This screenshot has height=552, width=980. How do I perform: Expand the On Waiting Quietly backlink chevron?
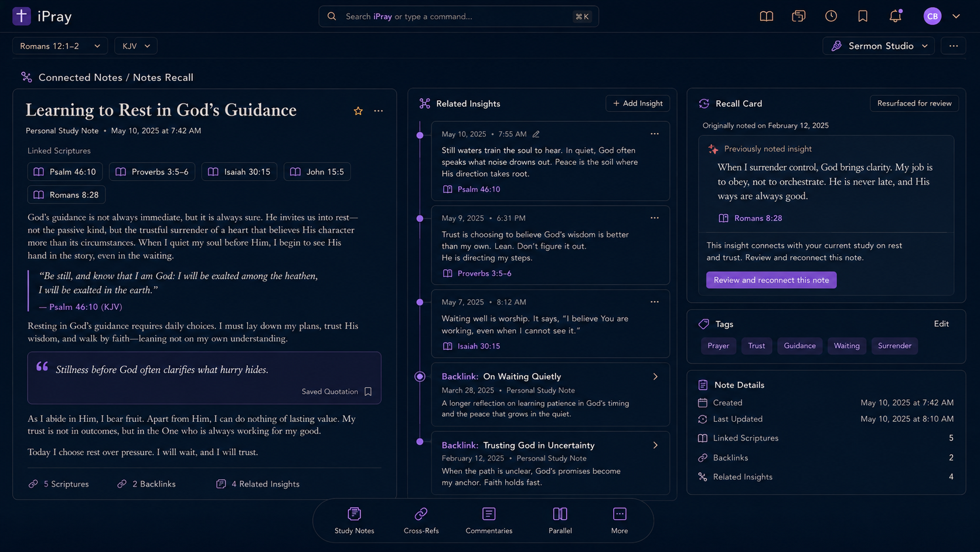pos(655,377)
